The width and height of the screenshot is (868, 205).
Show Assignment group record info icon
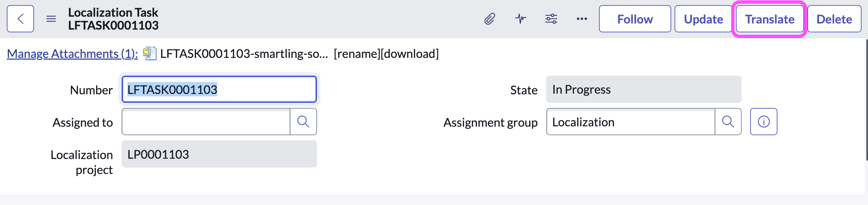[763, 122]
